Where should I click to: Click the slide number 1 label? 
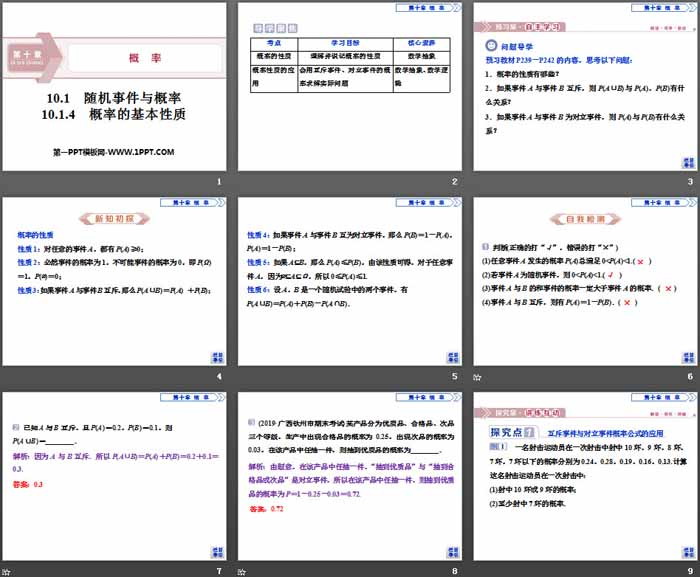(x=219, y=182)
